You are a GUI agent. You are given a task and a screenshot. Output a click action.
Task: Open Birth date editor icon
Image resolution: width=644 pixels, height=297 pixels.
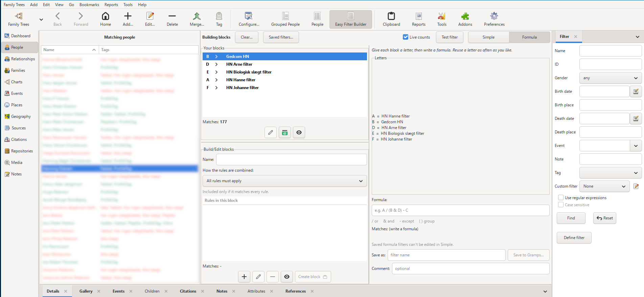(x=636, y=91)
